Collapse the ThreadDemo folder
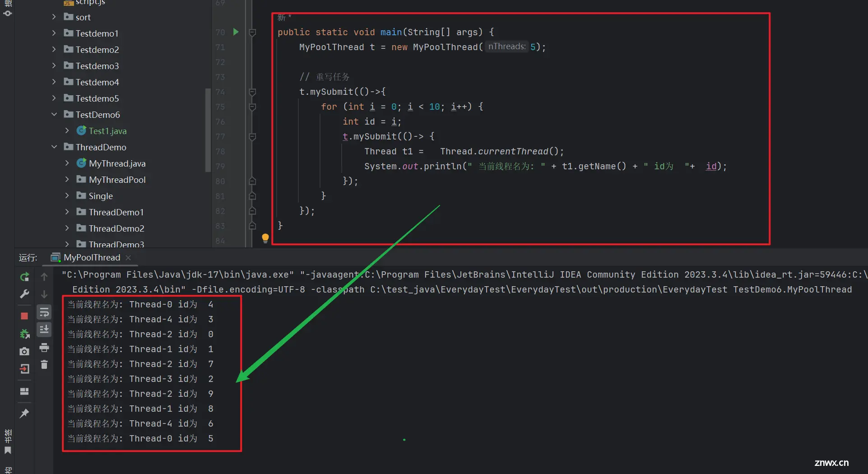This screenshot has width=868, height=474. click(54, 147)
